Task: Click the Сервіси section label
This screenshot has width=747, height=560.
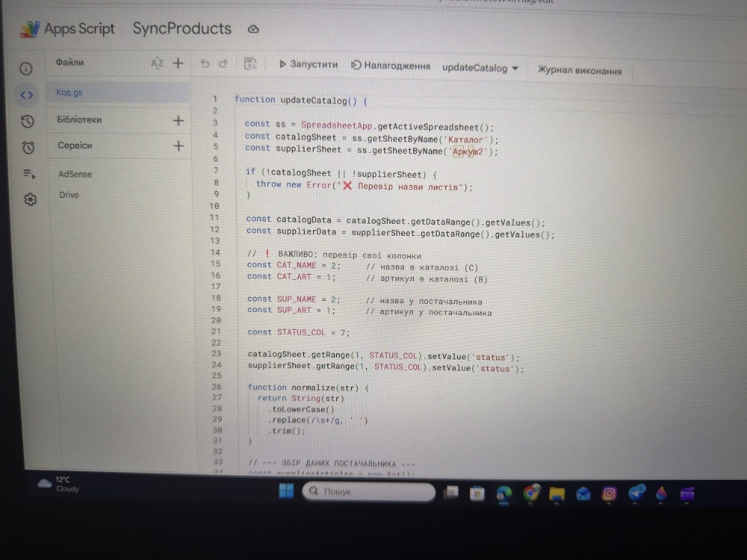Action: (75, 146)
